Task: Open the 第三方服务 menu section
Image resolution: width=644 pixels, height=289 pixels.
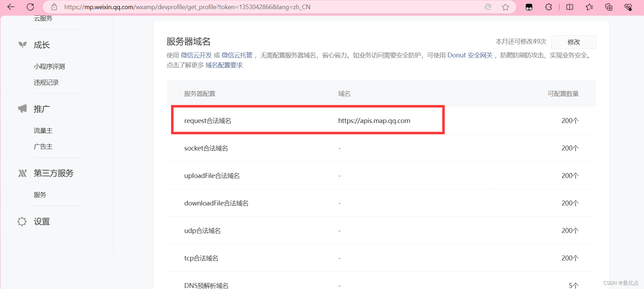Action: pyautogui.click(x=54, y=173)
